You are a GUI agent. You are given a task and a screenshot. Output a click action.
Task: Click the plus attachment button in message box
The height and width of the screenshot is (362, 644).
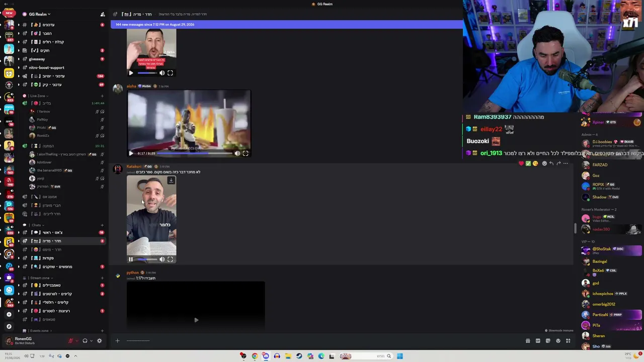[117, 341]
